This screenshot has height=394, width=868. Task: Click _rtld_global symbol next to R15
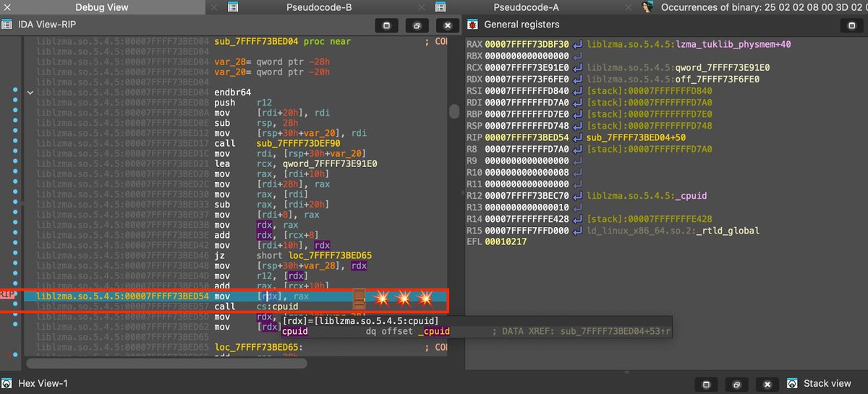tap(727, 231)
